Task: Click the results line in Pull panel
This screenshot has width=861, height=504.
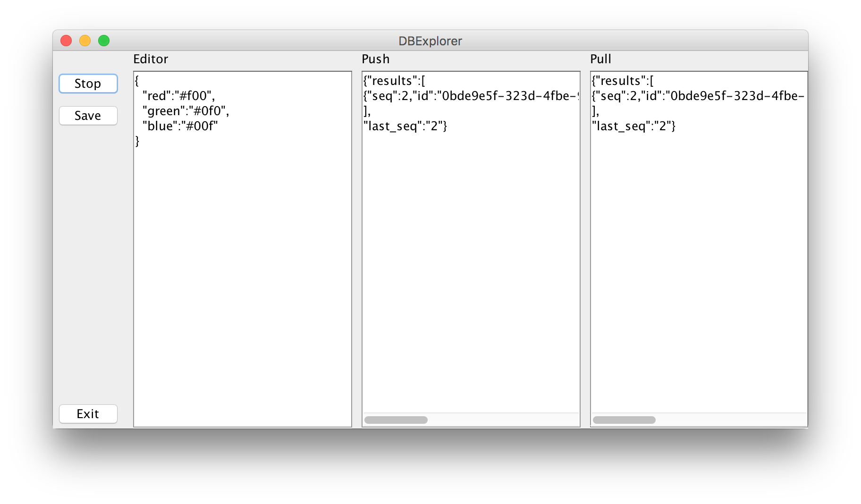Action: coord(623,81)
